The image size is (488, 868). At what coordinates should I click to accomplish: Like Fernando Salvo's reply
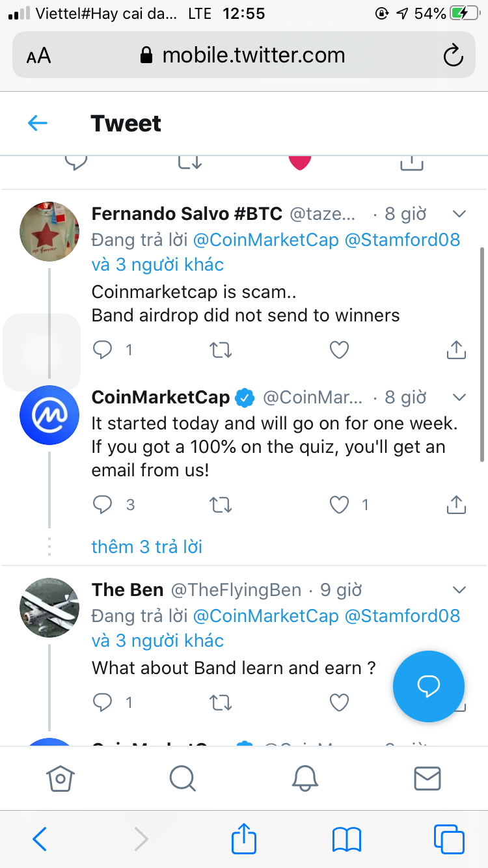point(339,350)
